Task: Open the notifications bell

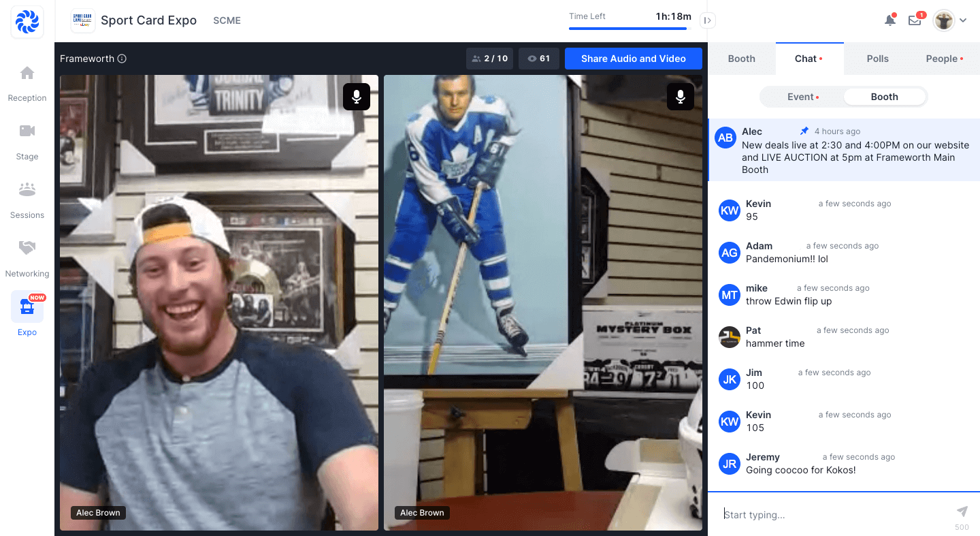Action: pos(889,20)
